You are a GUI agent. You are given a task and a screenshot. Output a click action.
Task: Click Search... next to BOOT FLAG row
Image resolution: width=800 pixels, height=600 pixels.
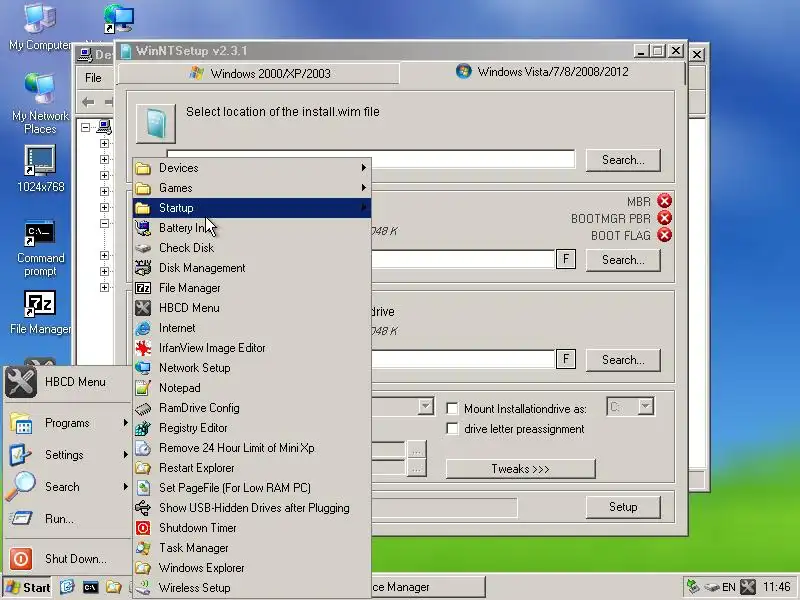coord(623,260)
